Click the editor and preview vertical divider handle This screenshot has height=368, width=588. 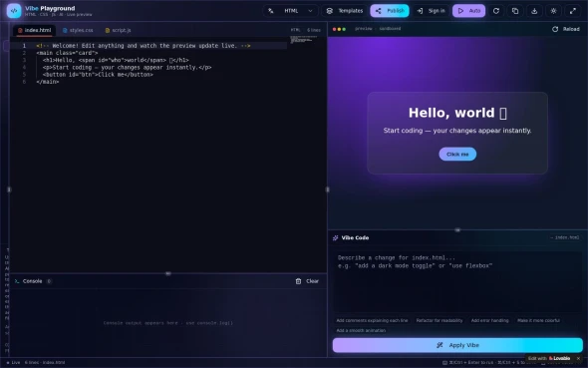click(x=327, y=189)
